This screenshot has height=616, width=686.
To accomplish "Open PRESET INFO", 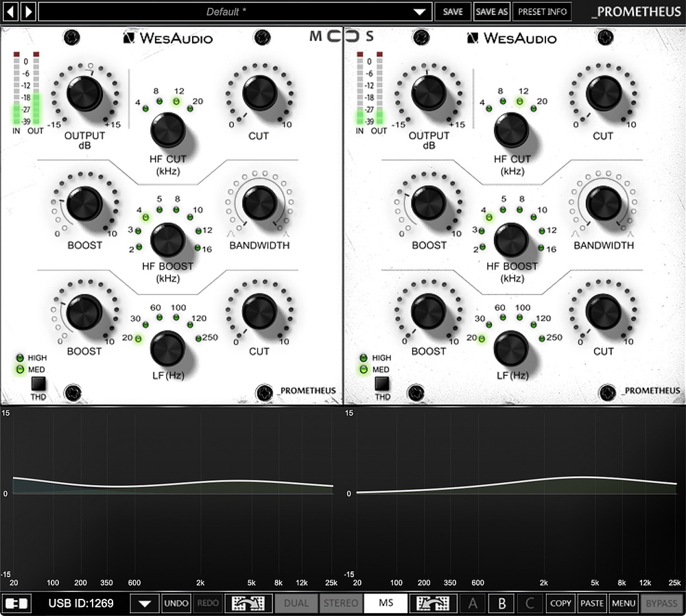I will click(541, 11).
